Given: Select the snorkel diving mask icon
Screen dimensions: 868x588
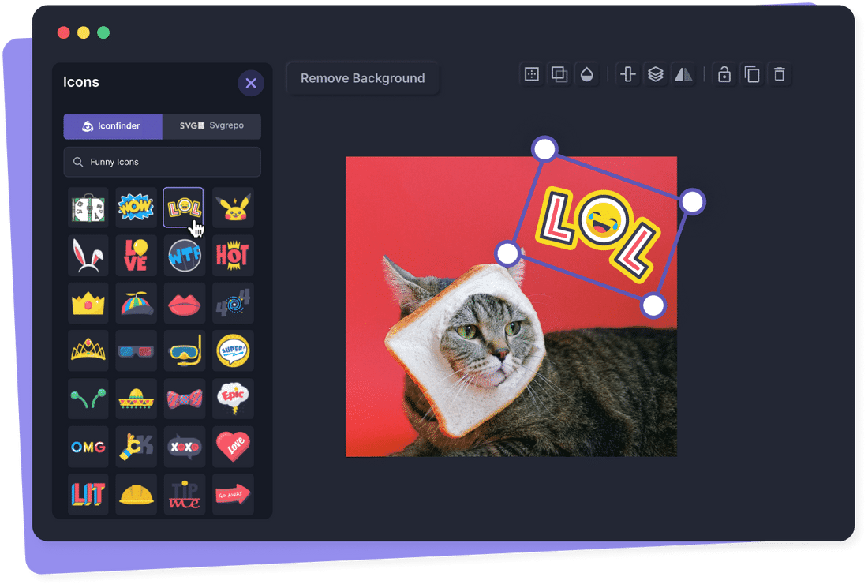Looking at the screenshot, I should point(185,351).
